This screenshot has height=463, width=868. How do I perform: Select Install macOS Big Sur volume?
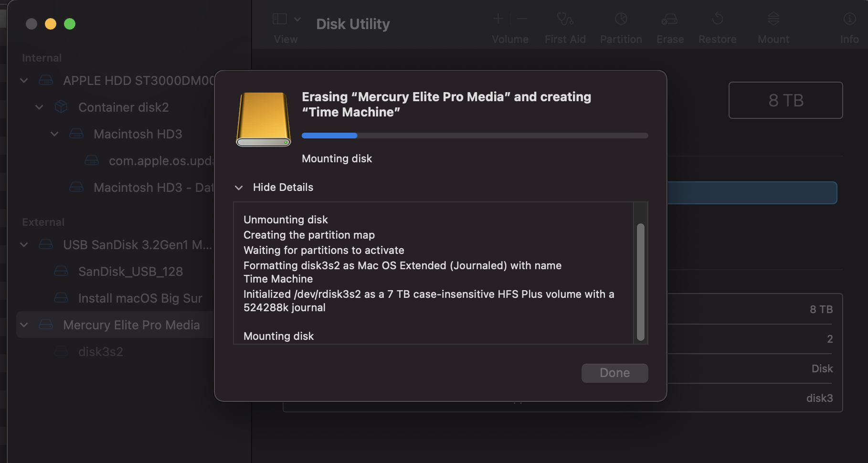point(140,298)
